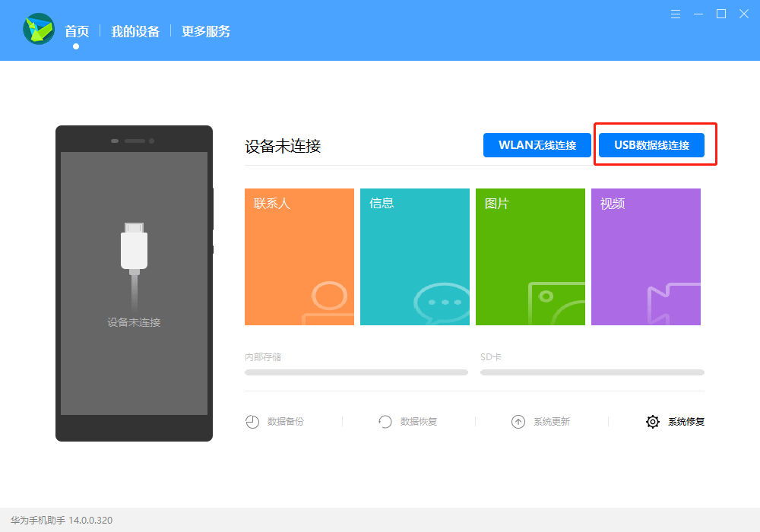Click the USB数据线连接 button
Viewport: 760px width, 532px height.
coord(651,145)
